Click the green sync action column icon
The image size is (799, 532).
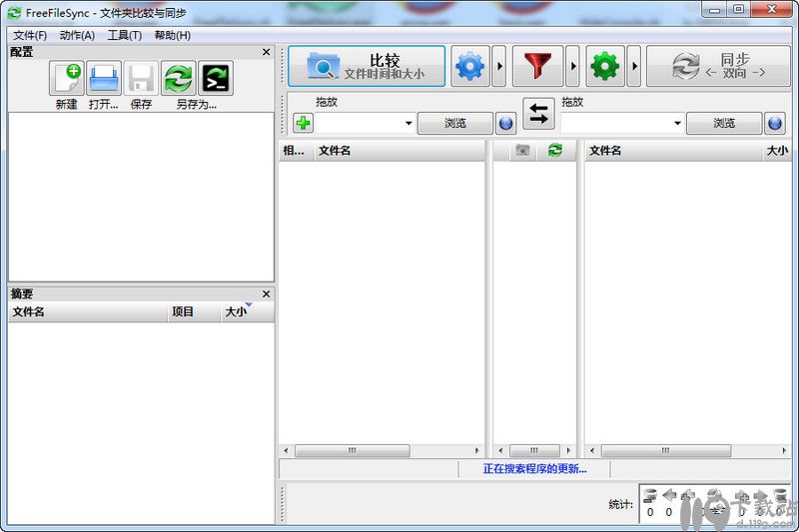click(555, 150)
